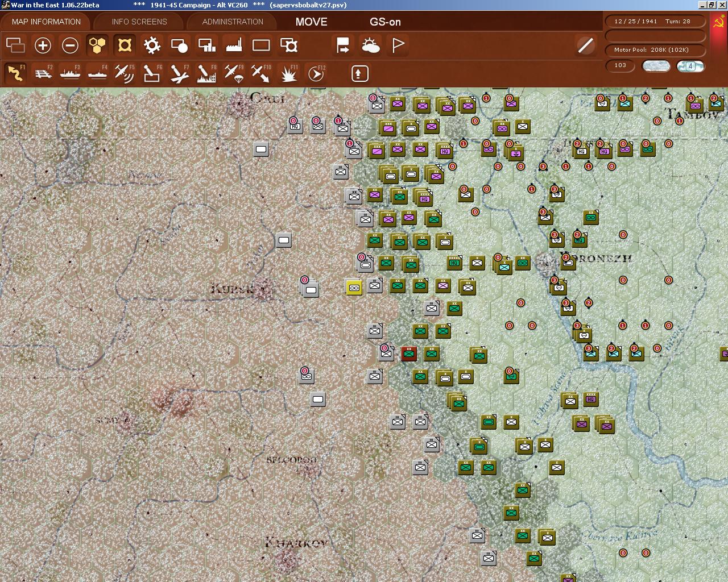
Task: Click the Tambov city label
Action: click(x=693, y=114)
